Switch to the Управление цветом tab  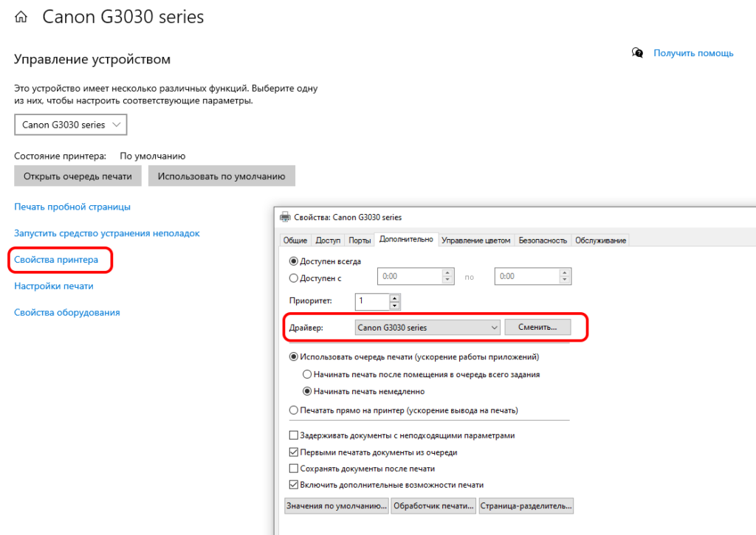pyautogui.click(x=476, y=241)
